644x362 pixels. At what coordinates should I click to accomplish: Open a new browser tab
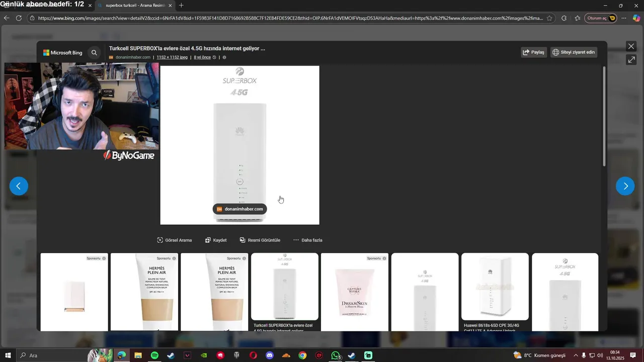[181, 6]
